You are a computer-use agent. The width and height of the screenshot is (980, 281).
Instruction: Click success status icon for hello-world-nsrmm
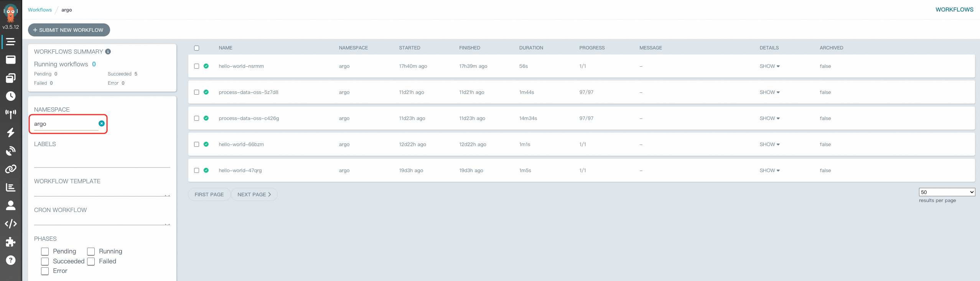click(x=206, y=66)
